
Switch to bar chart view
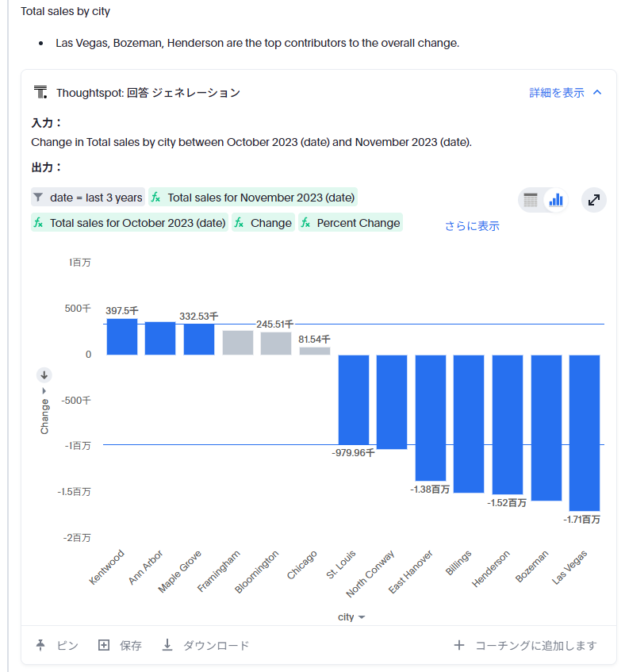point(556,200)
